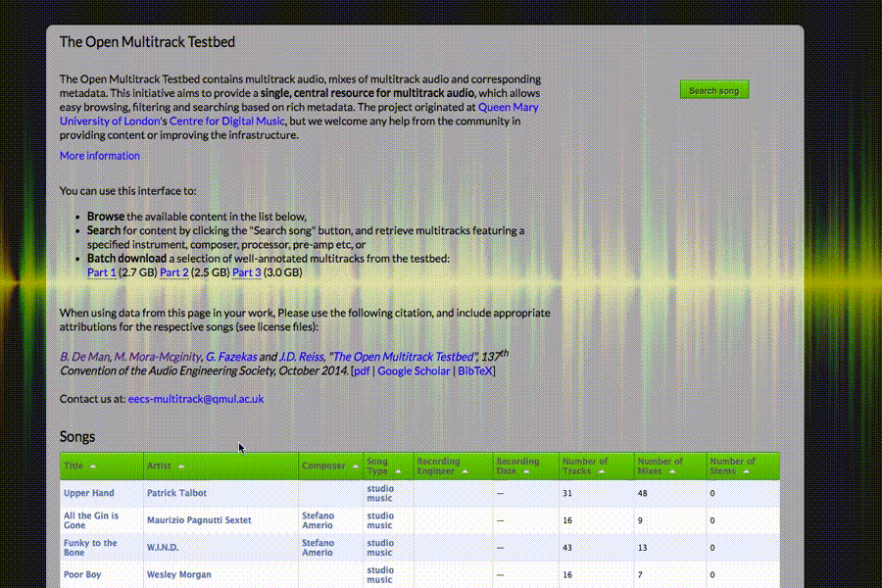
Task: Sort by Number of Stems arrow
Action: coord(747,471)
